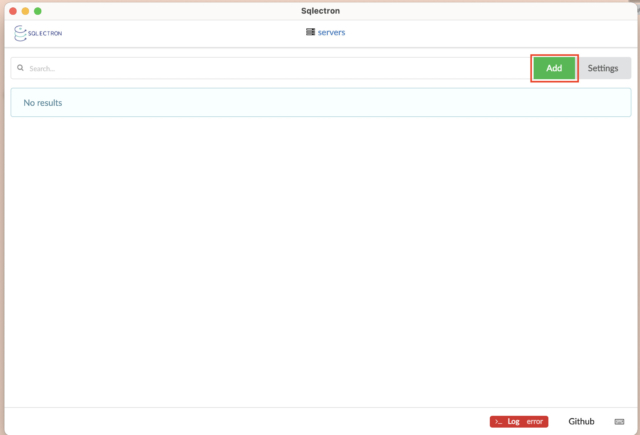Viewport: 640px width, 435px height.
Task: Open the red Log error button
Action: coord(519,422)
